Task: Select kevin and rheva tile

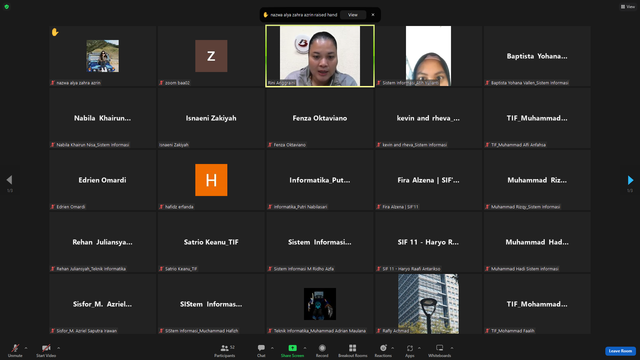Action: point(428,118)
